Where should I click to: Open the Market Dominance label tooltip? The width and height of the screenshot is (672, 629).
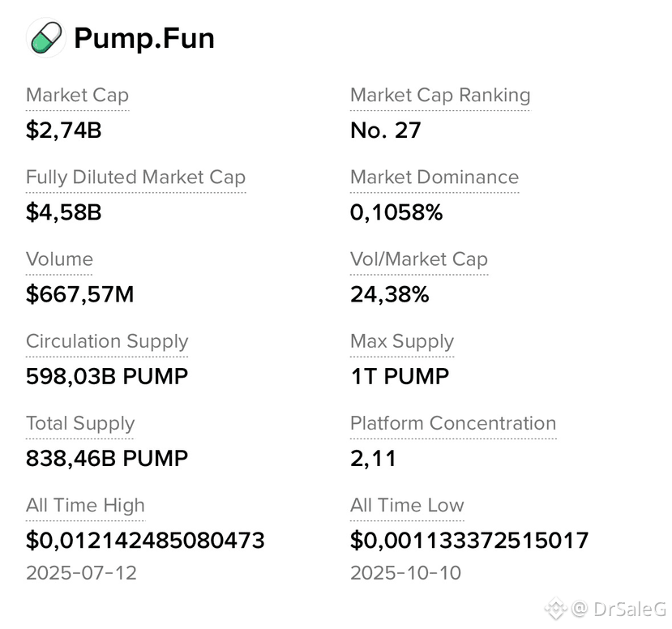434,177
